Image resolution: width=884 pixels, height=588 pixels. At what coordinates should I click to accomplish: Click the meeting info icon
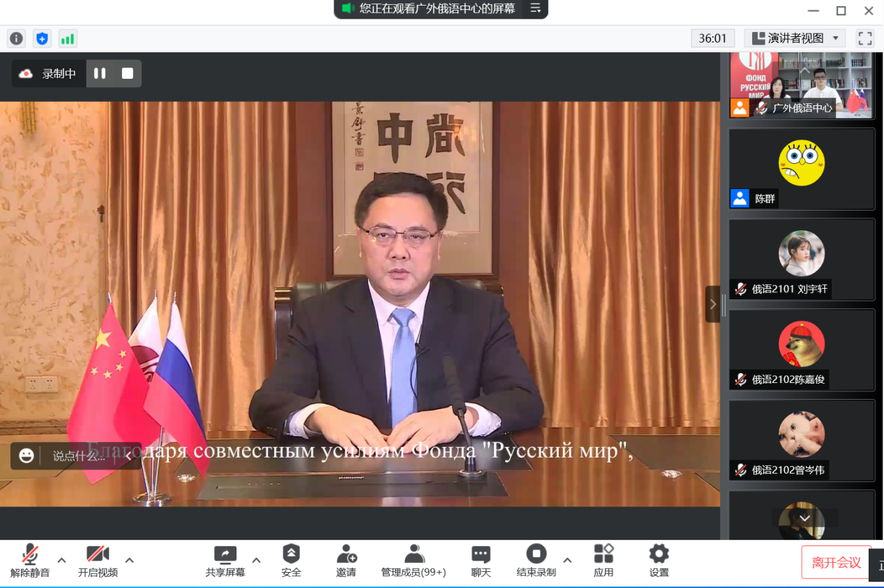[x=16, y=38]
